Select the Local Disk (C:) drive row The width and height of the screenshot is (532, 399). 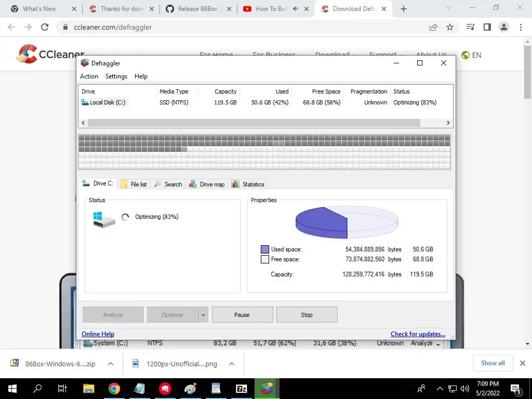tap(265, 102)
